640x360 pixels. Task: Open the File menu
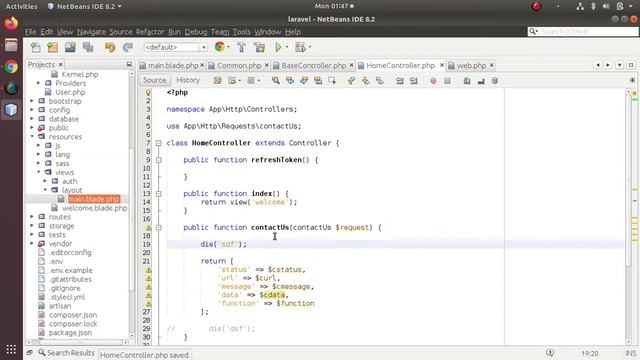pos(31,32)
